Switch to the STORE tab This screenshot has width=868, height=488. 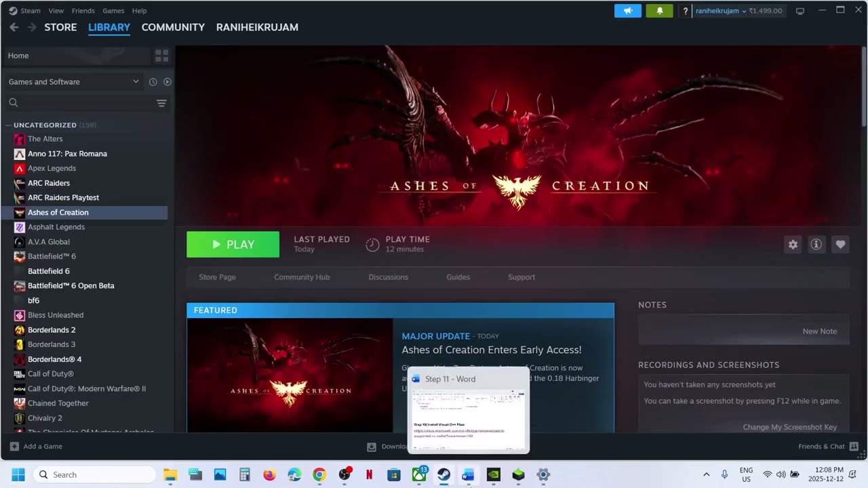[60, 27]
